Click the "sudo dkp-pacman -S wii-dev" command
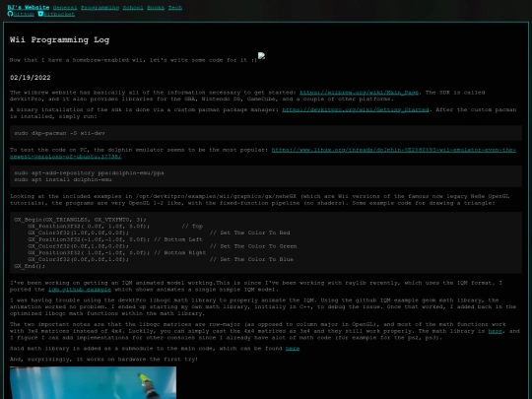This screenshot has width=532, height=399. pos(59,133)
